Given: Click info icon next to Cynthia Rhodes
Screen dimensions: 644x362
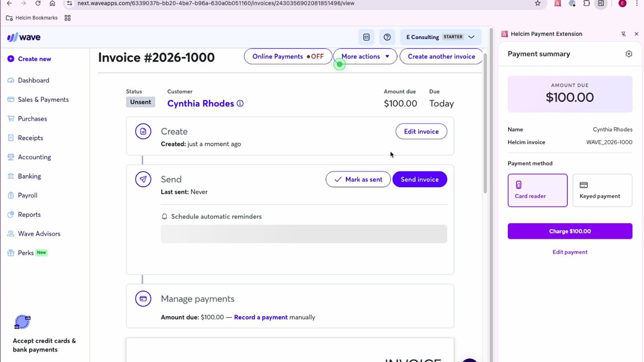Looking at the screenshot, I should click(x=240, y=103).
